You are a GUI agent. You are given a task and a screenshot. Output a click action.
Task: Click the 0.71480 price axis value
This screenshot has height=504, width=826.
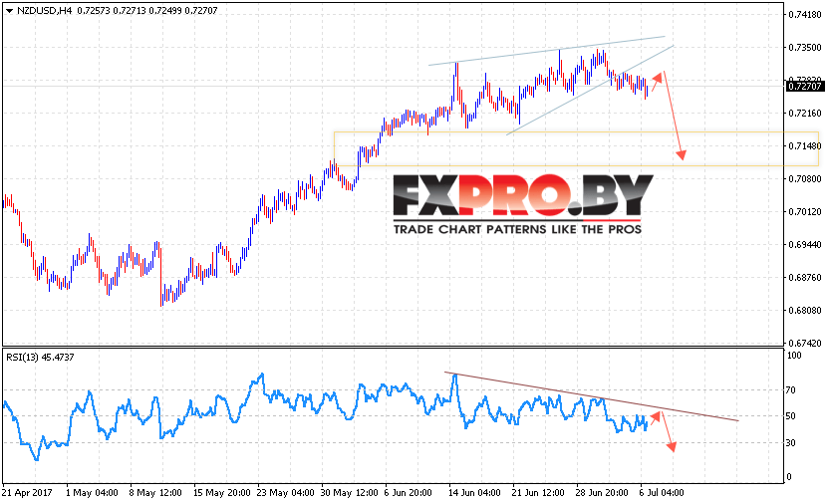click(804, 145)
